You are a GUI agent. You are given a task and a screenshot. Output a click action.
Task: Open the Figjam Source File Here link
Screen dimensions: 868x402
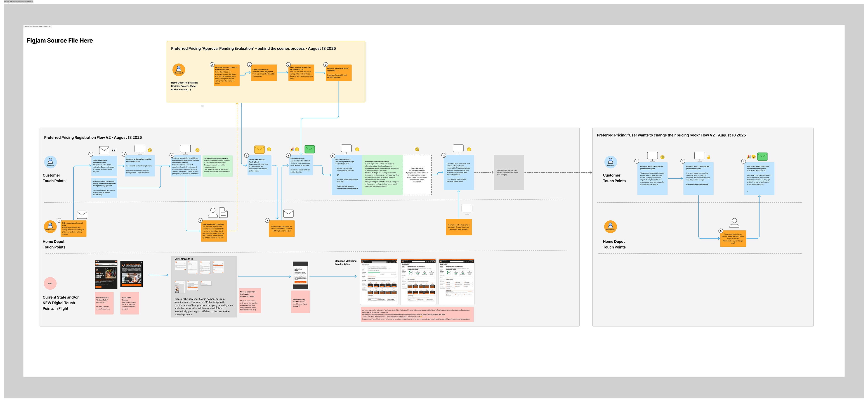point(60,41)
